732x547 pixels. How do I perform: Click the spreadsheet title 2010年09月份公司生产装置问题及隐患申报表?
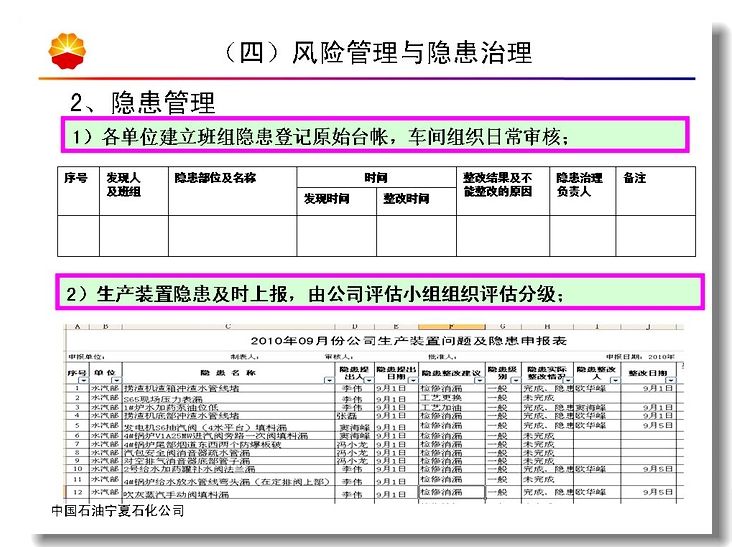click(408, 341)
